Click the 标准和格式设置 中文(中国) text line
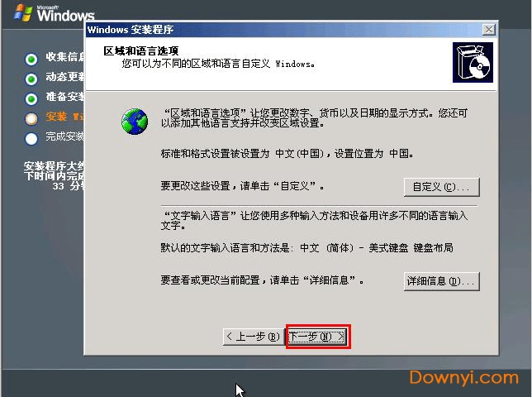The width and height of the screenshot is (532, 397). [x=287, y=154]
